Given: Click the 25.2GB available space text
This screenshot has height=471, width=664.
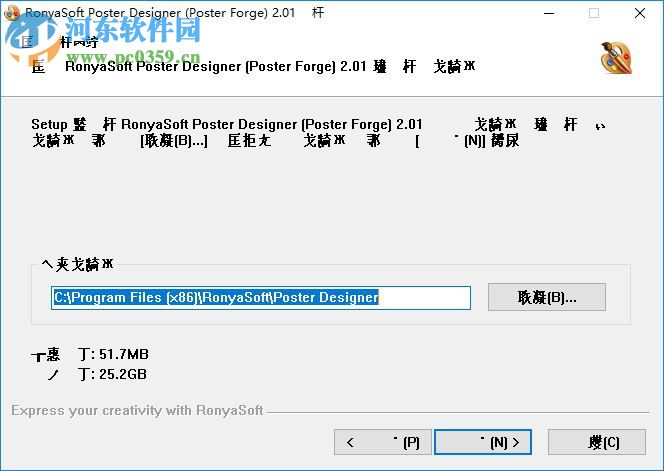Looking at the screenshot, I should coord(123,374).
